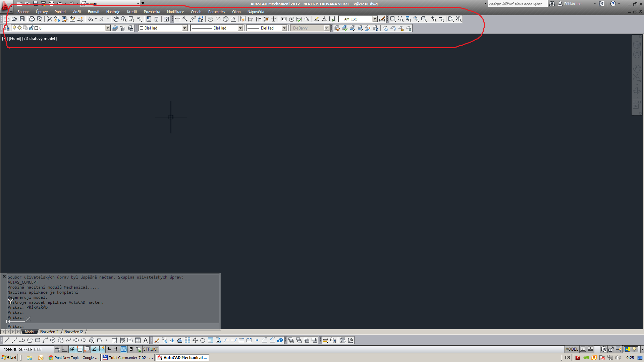Image resolution: width=644 pixels, height=362 pixels.
Task: Open the Windows Start button
Action: (9, 358)
